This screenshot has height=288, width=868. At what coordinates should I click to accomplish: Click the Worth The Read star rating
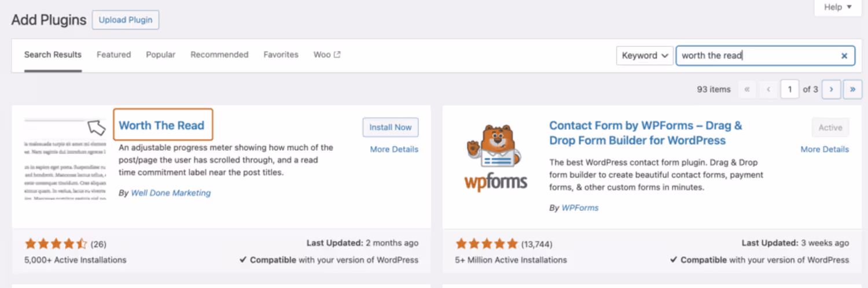tap(56, 244)
